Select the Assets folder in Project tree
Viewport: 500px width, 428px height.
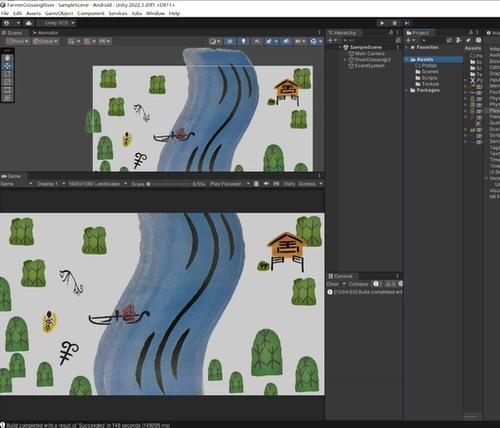(434, 59)
